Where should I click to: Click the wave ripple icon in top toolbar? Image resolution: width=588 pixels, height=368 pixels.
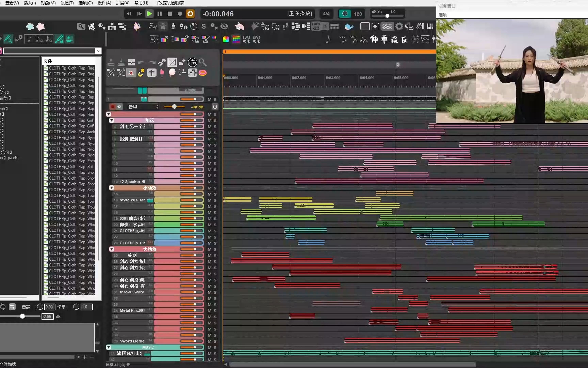(387, 26)
